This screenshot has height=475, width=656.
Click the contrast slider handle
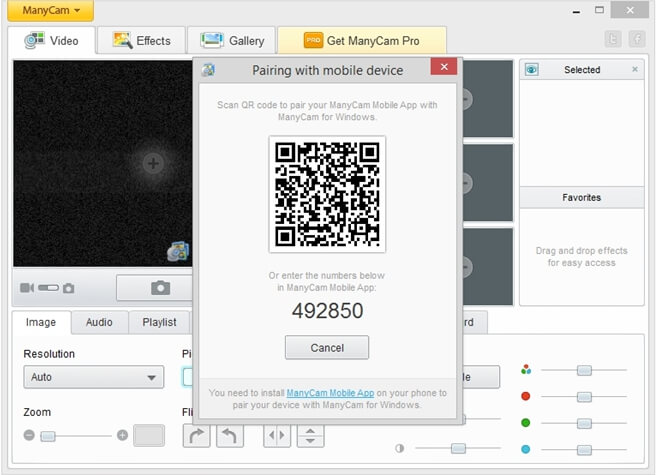(459, 449)
